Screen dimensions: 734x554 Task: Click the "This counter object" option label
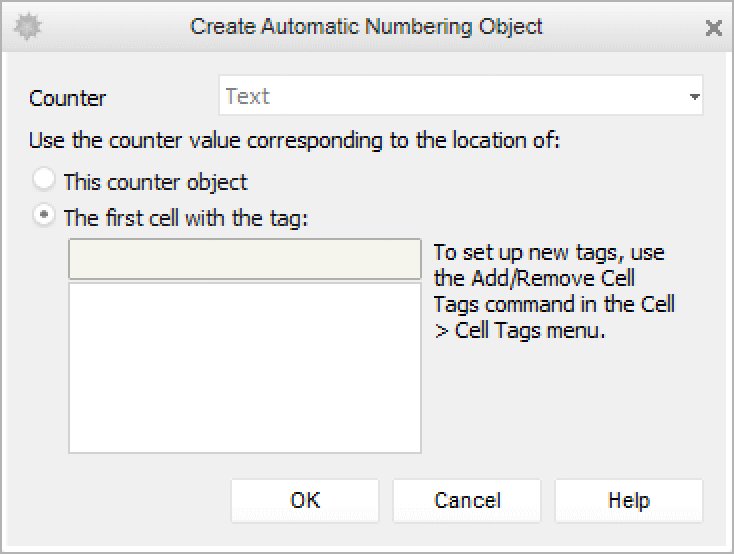[x=155, y=182]
